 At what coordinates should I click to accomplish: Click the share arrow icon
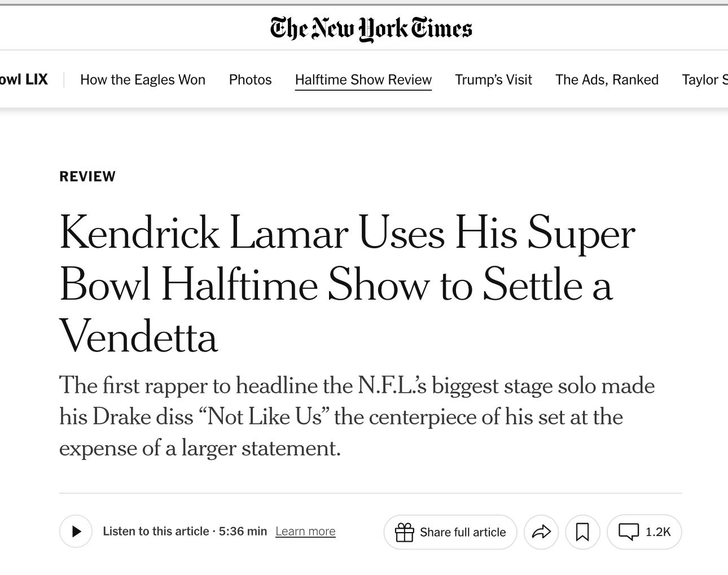541,532
